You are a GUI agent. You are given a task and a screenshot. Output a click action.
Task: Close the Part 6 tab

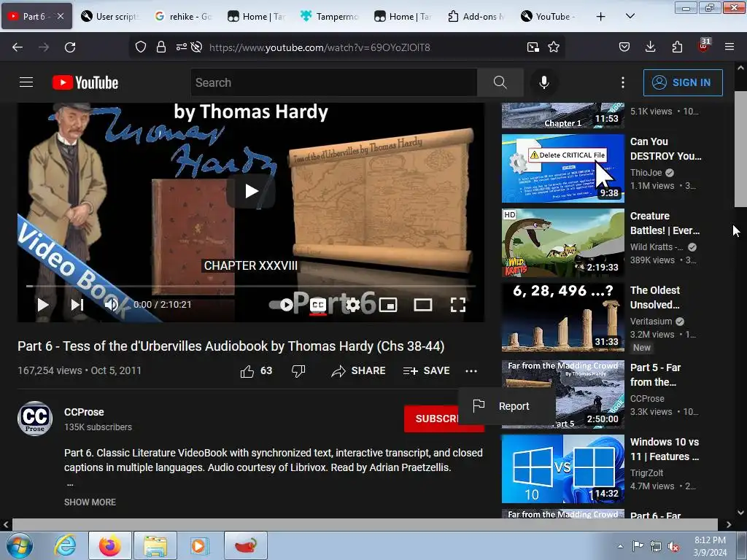point(61,16)
